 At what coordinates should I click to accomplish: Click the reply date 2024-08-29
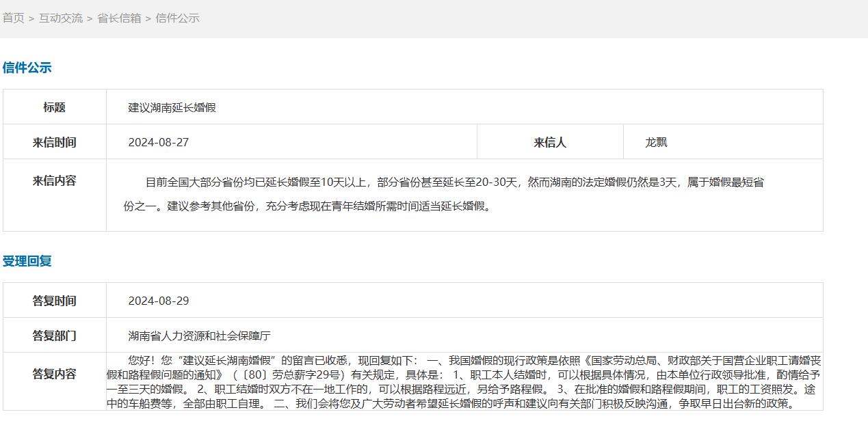pos(159,301)
